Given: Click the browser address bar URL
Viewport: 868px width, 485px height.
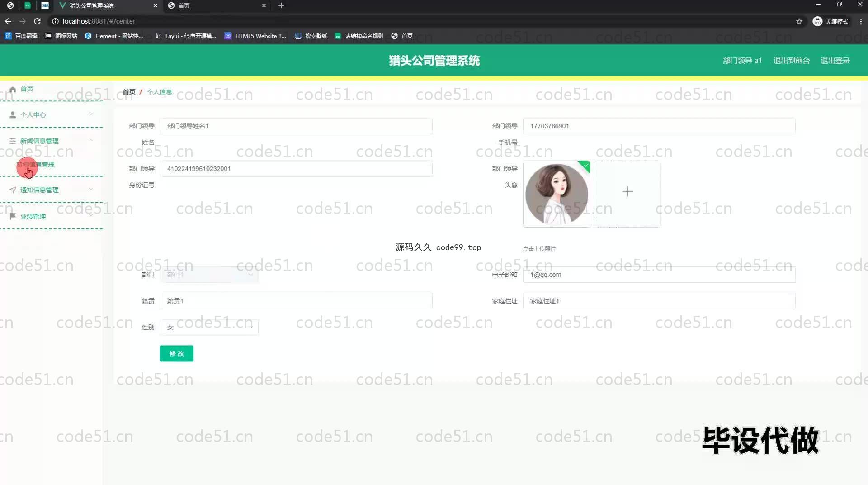Looking at the screenshot, I should coord(99,21).
